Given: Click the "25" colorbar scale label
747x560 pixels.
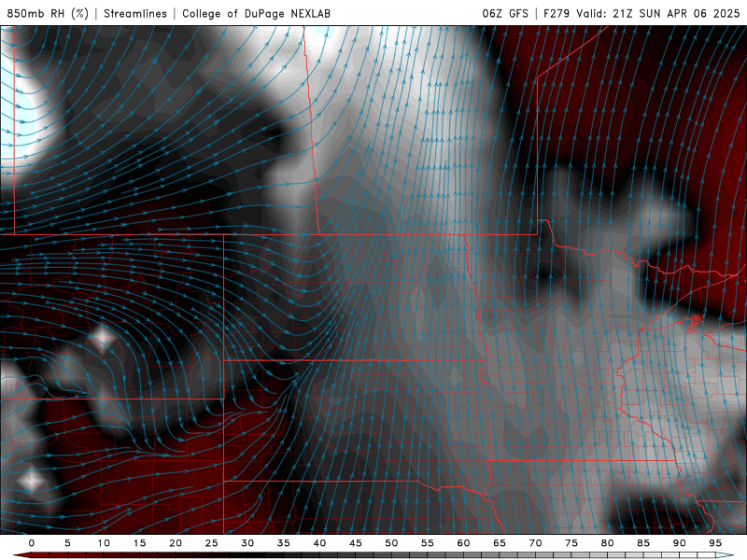Looking at the screenshot, I should (212, 543).
